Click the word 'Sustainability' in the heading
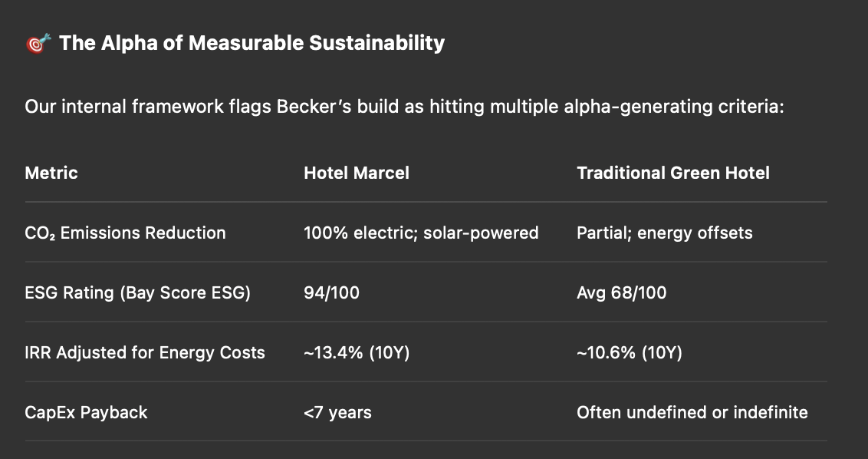Viewport: 868px width, 459px height. pyautogui.click(x=377, y=43)
